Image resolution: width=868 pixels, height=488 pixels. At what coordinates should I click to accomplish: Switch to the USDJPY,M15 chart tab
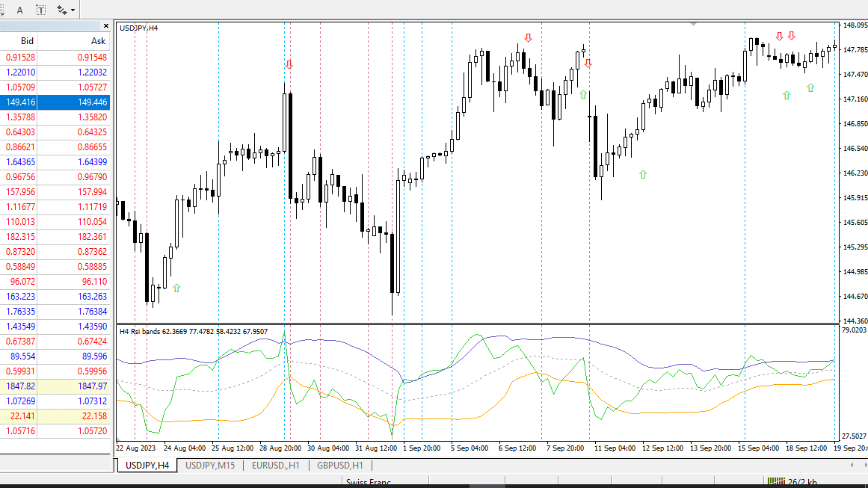point(210,466)
